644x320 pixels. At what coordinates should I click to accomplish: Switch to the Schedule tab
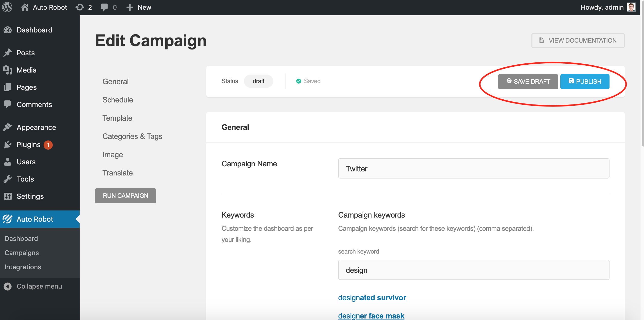118,100
